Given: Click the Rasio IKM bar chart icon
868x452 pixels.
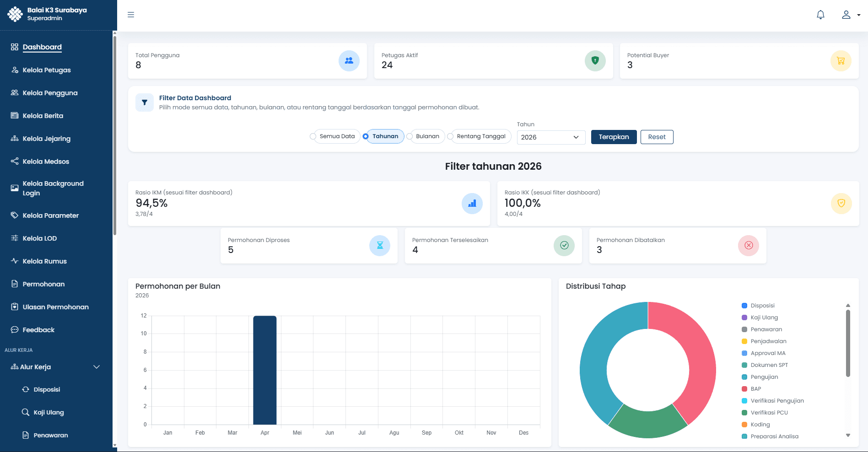Looking at the screenshot, I should pyautogui.click(x=472, y=203).
